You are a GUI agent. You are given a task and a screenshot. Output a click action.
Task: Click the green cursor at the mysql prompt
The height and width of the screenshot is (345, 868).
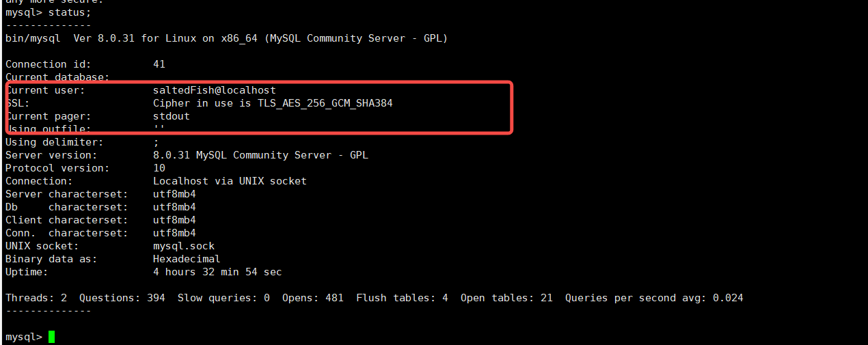[51, 337]
